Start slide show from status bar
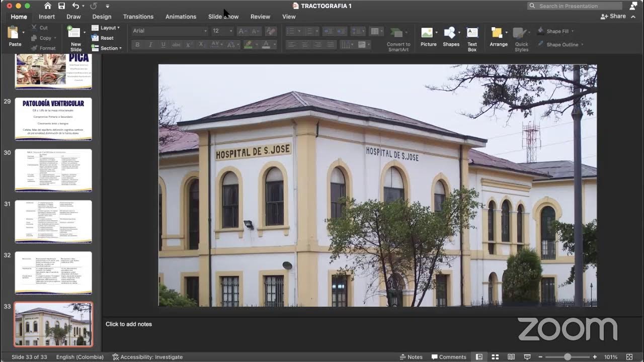644x362 pixels. click(527, 357)
